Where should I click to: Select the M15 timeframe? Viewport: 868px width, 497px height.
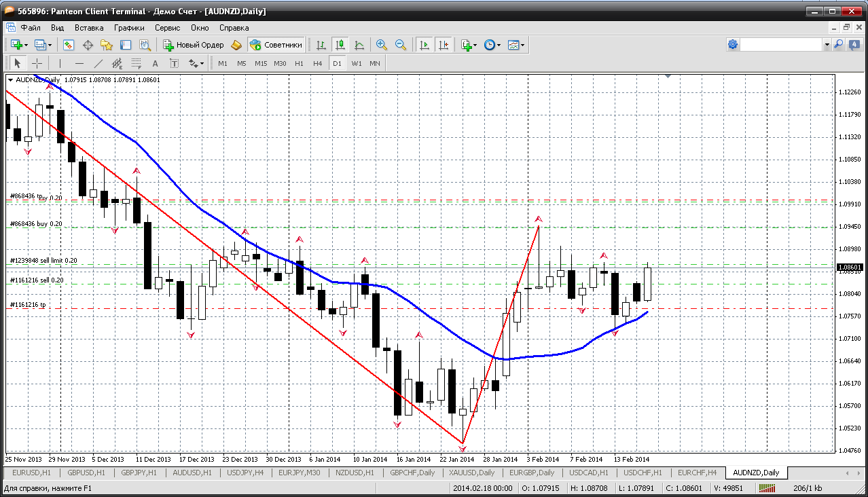(261, 63)
